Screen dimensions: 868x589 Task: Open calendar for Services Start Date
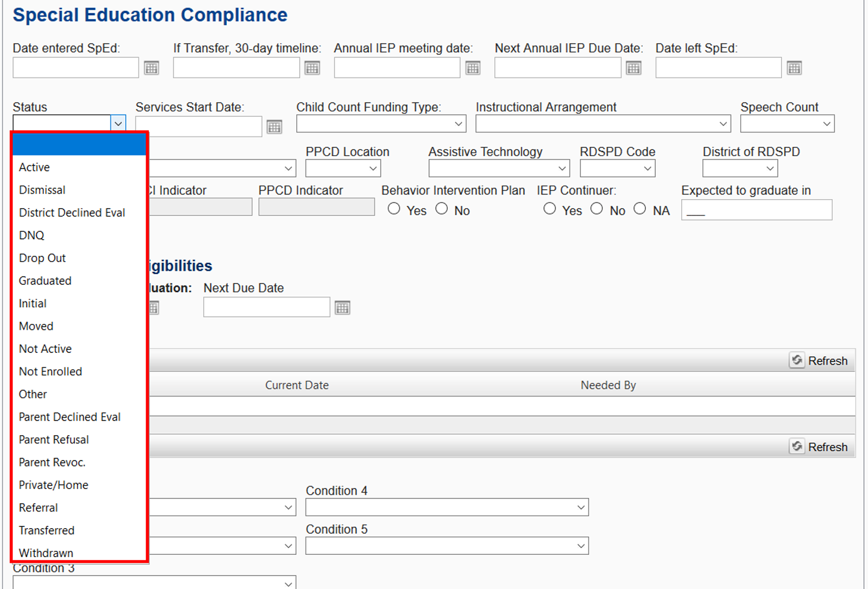click(x=274, y=127)
